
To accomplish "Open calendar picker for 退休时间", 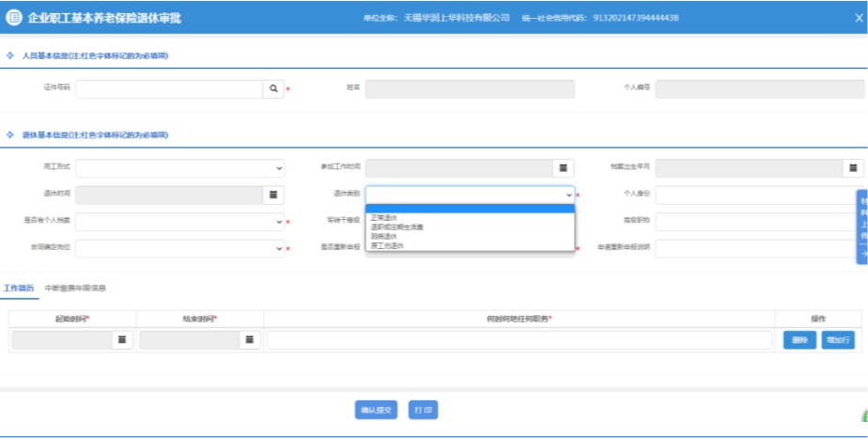I will pyautogui.click(x=272, y=195).
